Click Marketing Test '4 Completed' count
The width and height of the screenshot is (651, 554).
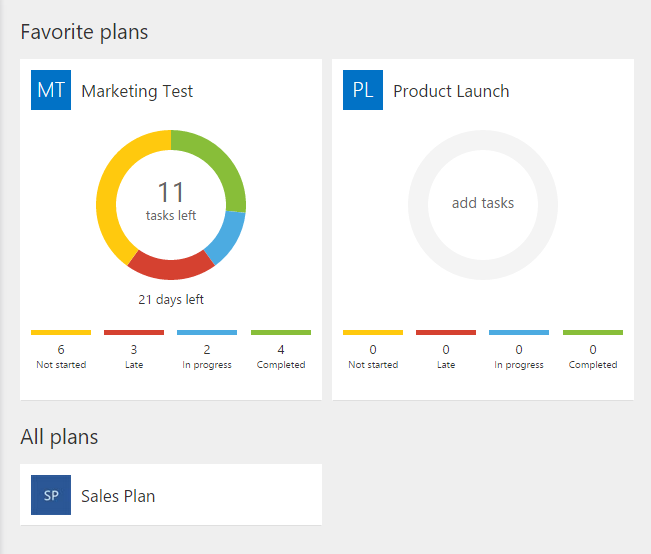point(281,356)
